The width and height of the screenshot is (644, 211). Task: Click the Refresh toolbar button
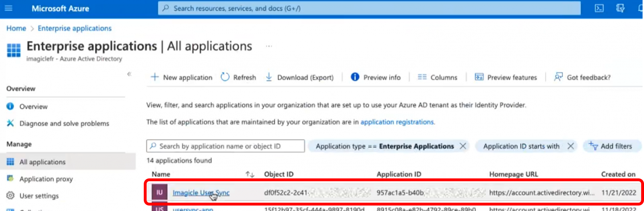(x=238, y=77)
